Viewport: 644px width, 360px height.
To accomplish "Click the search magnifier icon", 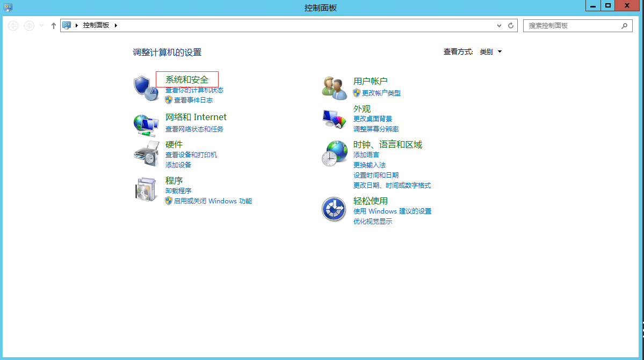I will click(624, 25).
